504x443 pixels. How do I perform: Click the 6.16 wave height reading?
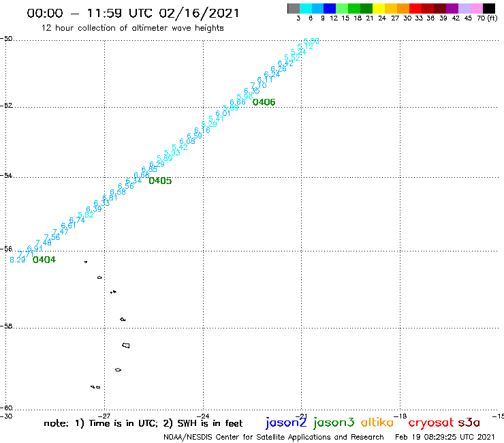(x=202, y=130)
